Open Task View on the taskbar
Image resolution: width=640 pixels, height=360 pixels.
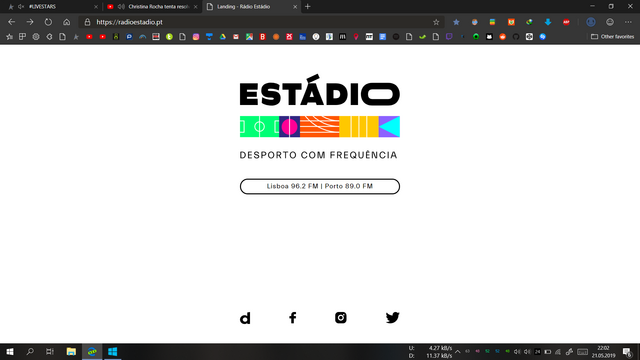tap(50, 351)
